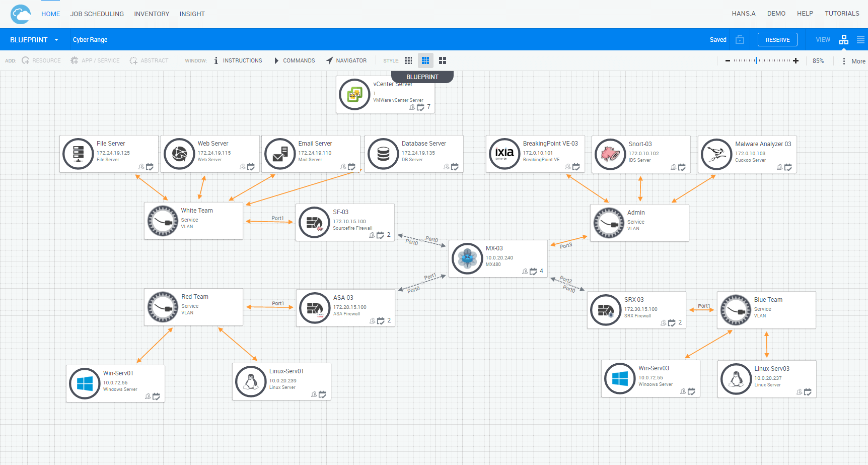Screen dimensions: 868x465
Task: Open the TUTORIALS link
Action: (x=842, y=14)
